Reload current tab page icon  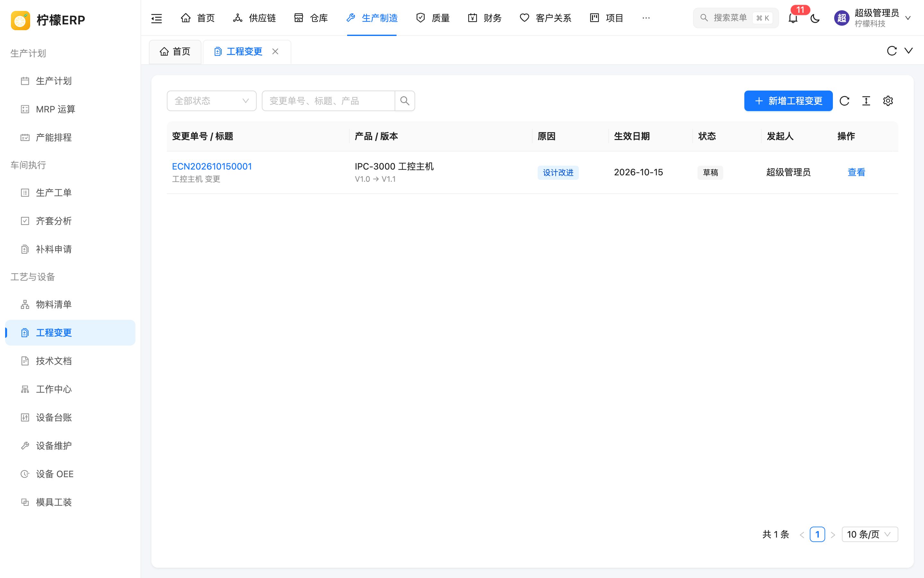[x=892, y=51]
